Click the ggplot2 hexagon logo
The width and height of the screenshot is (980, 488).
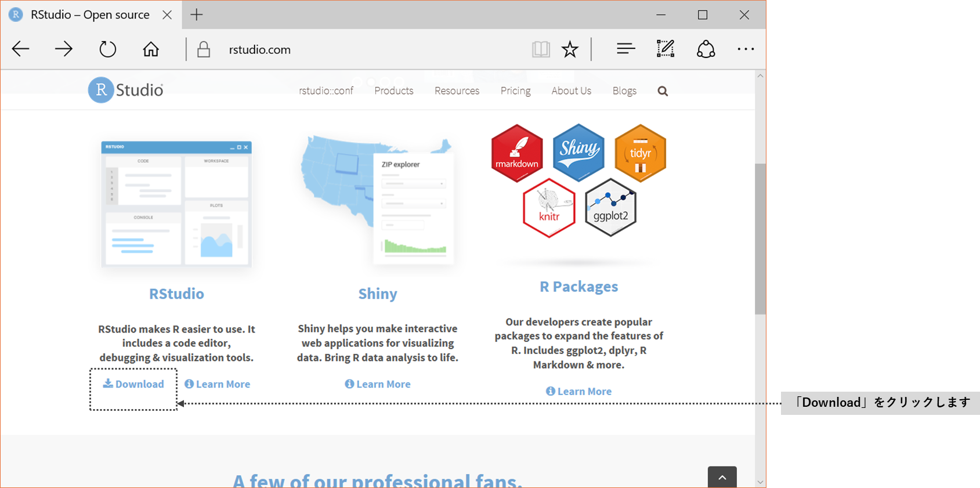[x=610, y=208]
